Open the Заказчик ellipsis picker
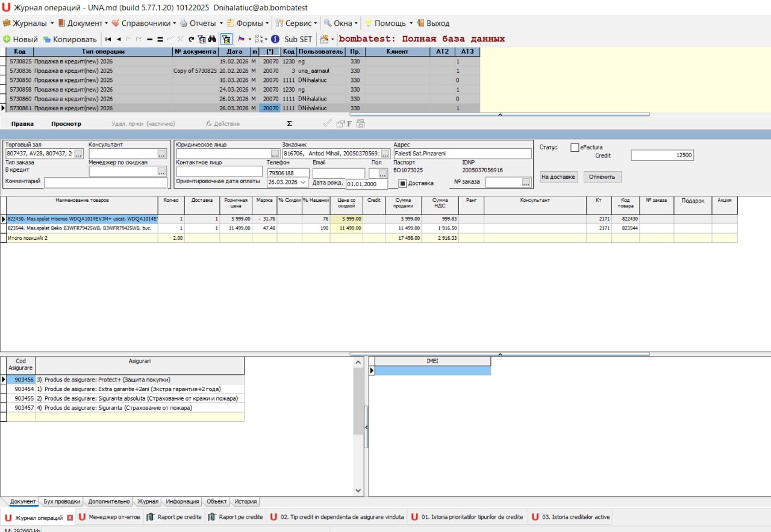This screenshot has height=532, width=771. tap(385, 154)
